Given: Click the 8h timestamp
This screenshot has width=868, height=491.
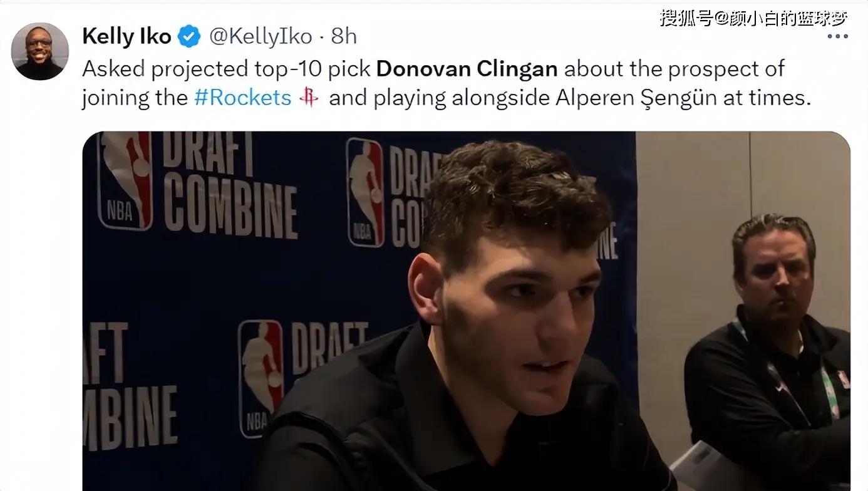Looking at the screenshot, I should point(344,36).
